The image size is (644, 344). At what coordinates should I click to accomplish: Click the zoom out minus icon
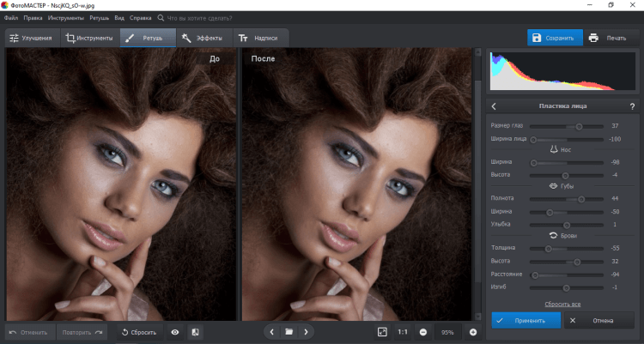423,332
